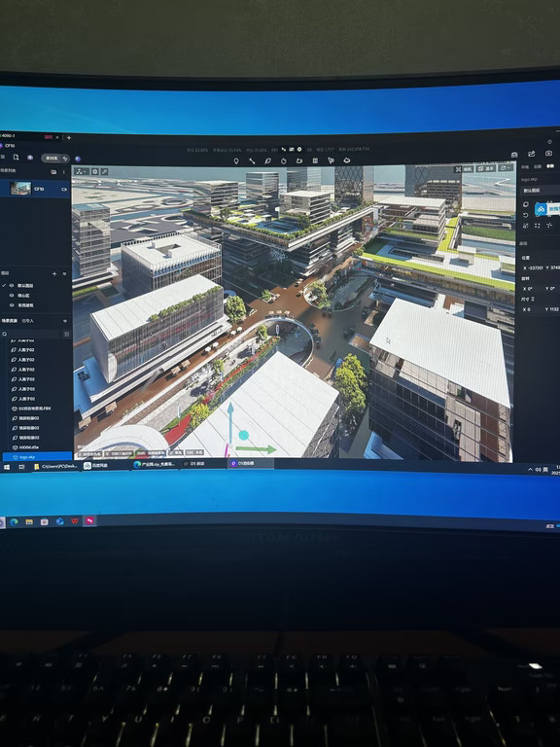Click the 相机 camera button in viewport
The width and height of the screenshot is (560, 747).
click(469, 168)
